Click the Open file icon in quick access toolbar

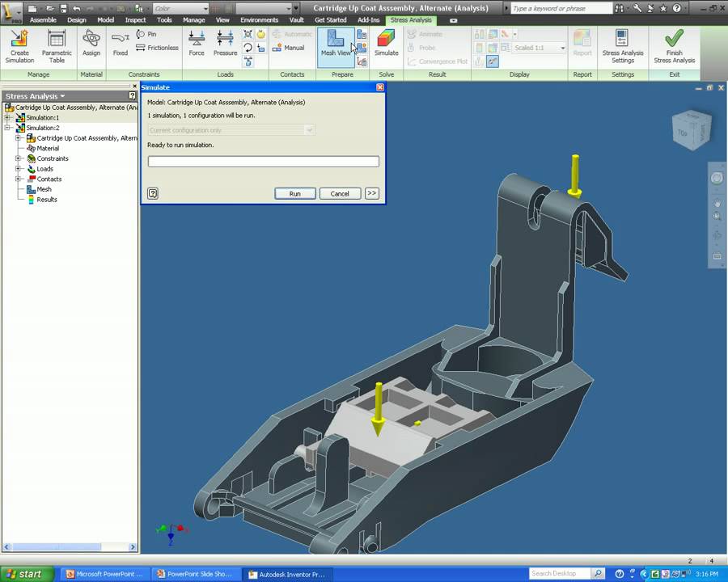49,8
